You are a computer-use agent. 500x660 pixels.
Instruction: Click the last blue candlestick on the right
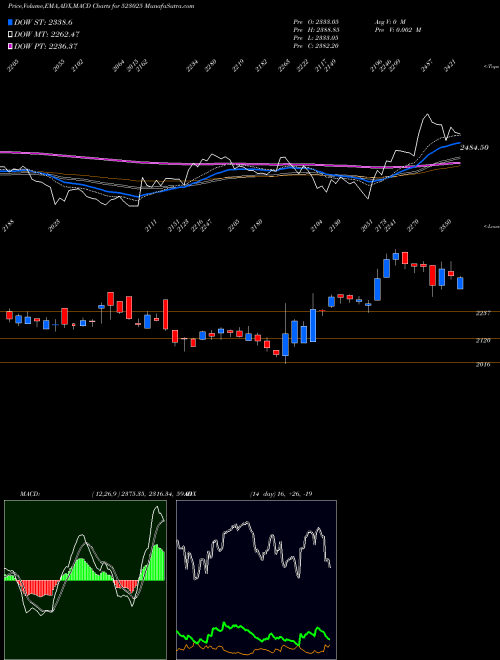click(460, 283)
